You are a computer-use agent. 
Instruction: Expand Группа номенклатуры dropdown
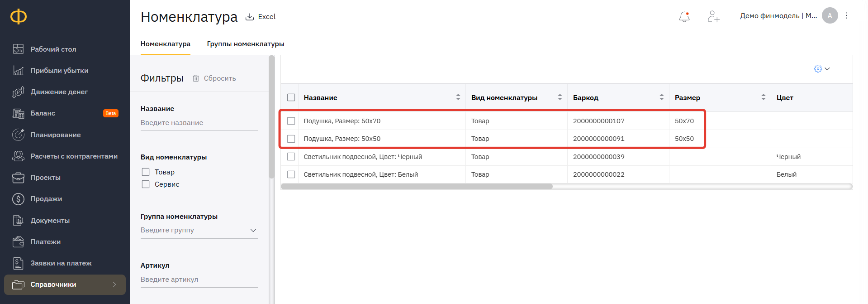(x=253, y=230)
